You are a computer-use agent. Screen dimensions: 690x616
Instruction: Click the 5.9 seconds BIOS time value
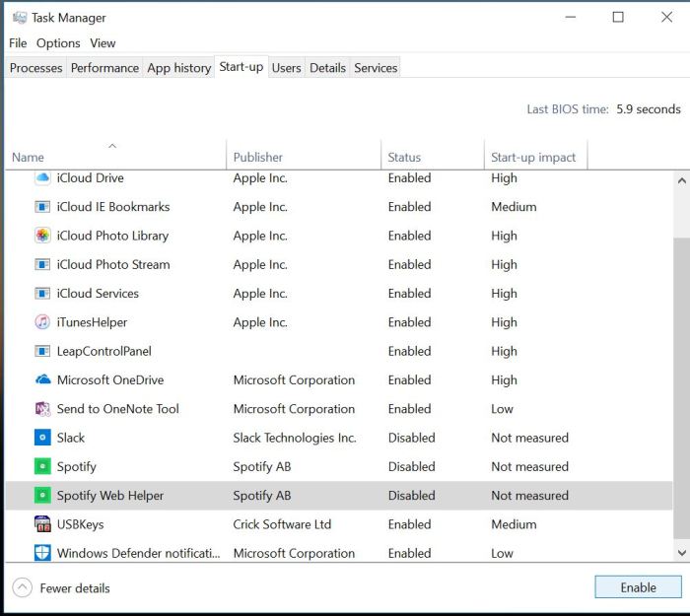click(x=649, y=109)
